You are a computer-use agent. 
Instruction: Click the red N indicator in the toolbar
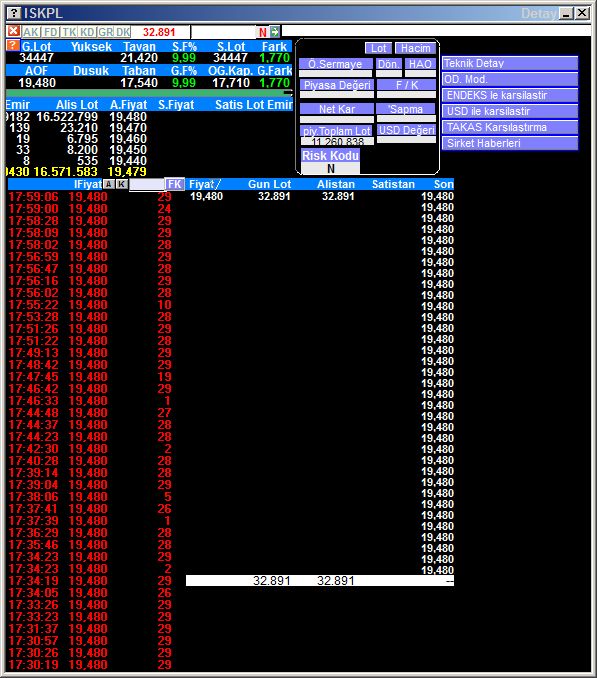(x=262, y=32)
